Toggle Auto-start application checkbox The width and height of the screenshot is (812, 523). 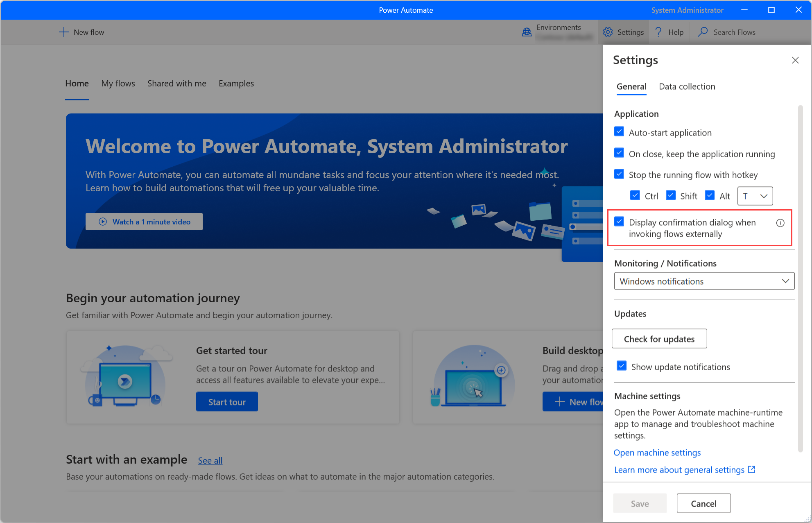[x=620, y=132]
